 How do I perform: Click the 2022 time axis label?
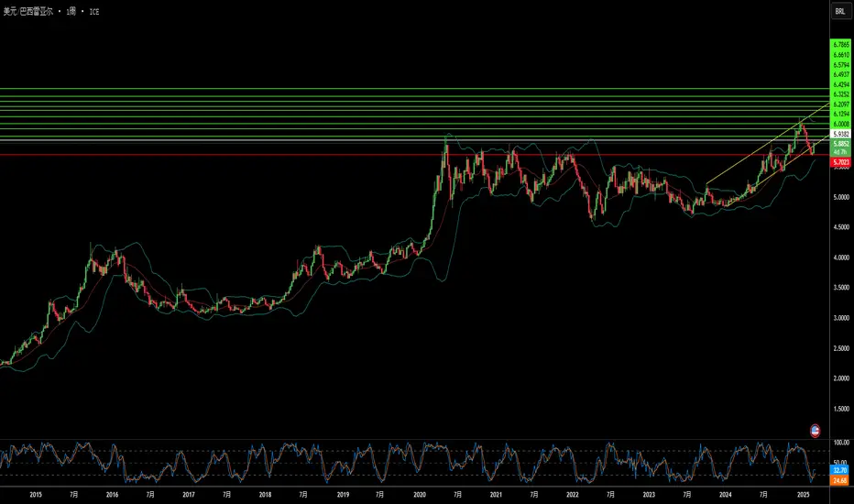click(x=573, y=495)
